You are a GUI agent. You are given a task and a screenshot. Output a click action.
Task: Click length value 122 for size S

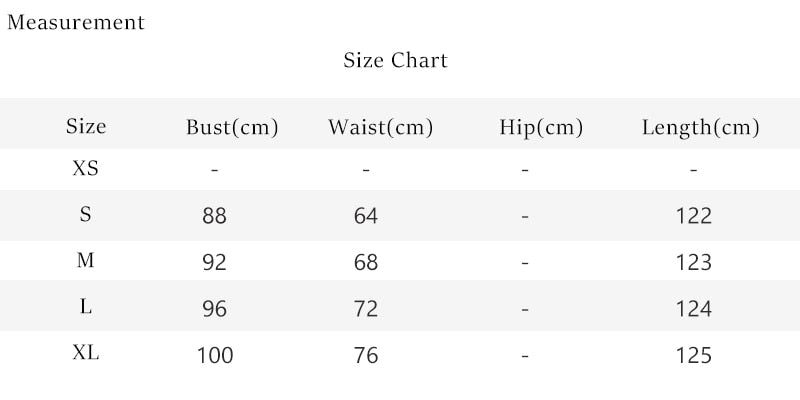694,216
